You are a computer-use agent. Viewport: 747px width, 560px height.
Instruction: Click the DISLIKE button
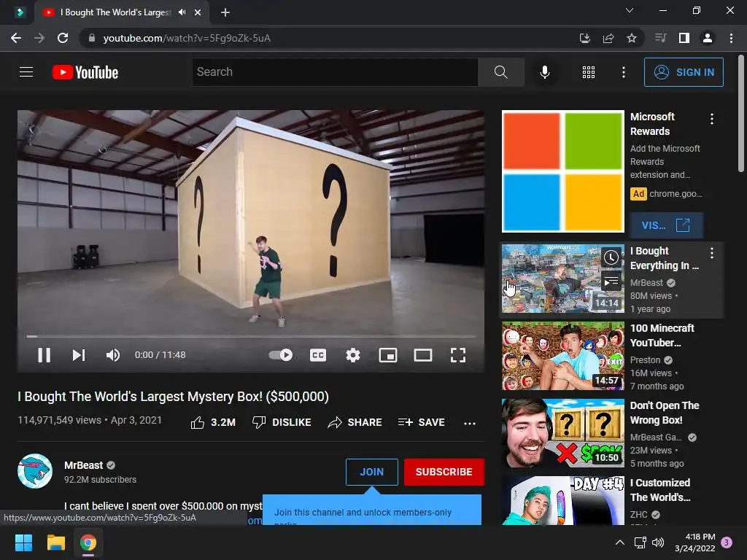point(282,422)
